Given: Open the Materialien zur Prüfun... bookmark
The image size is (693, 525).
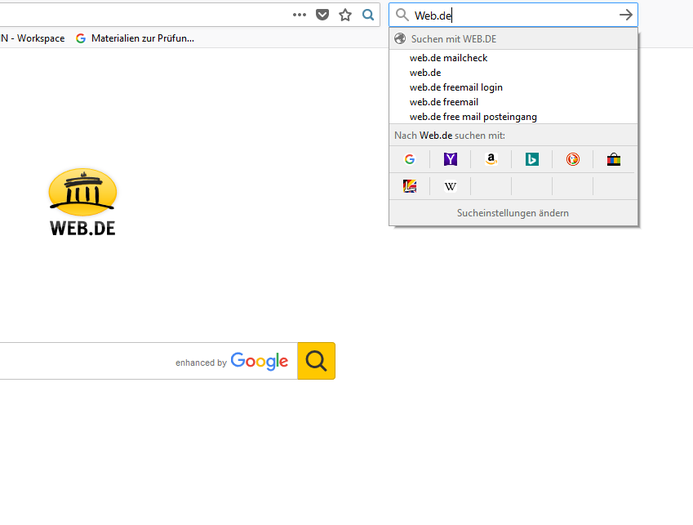Looking at the screenshot, I should tap(135, 38).
